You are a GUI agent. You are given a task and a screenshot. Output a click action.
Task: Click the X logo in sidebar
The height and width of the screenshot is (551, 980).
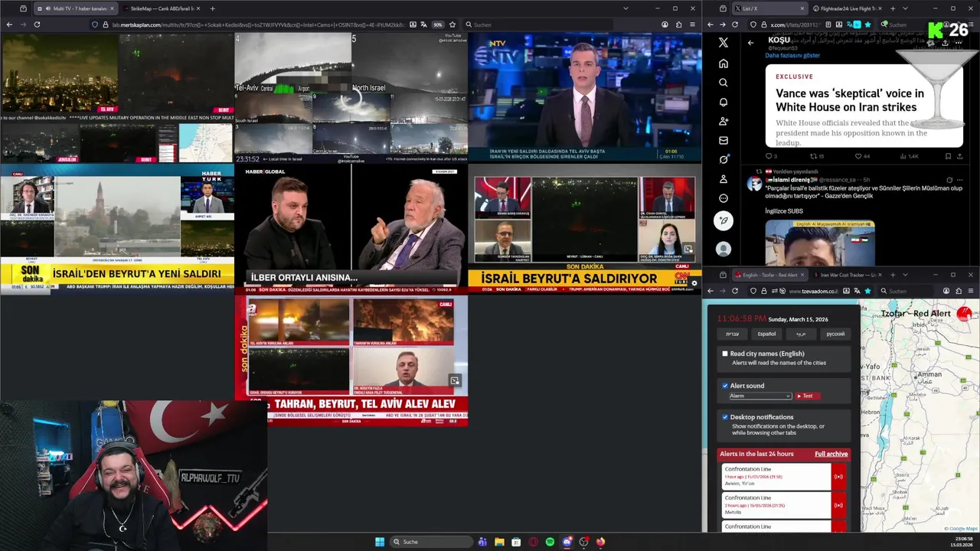(724, 43)
